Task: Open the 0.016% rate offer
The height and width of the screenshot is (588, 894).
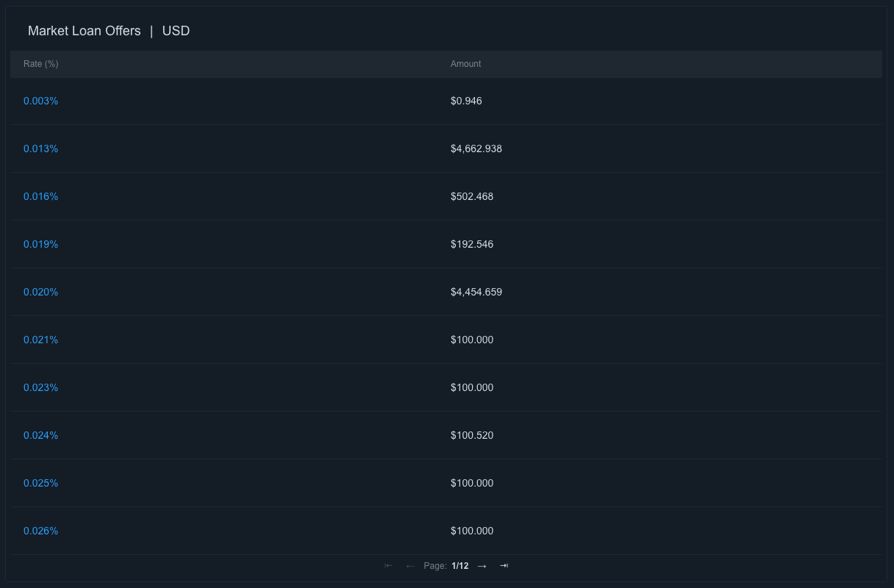Action: click(40, 196)
